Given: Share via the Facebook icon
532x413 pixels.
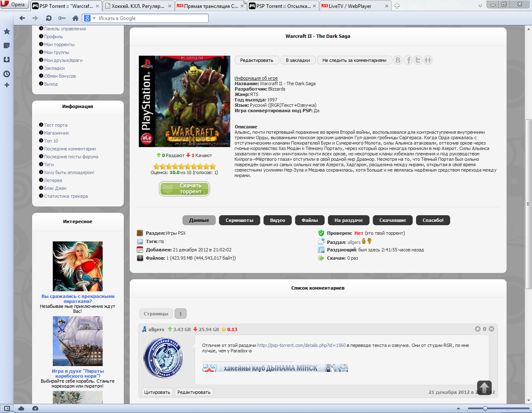Looking at the screenshot, I should pos(408,60).
